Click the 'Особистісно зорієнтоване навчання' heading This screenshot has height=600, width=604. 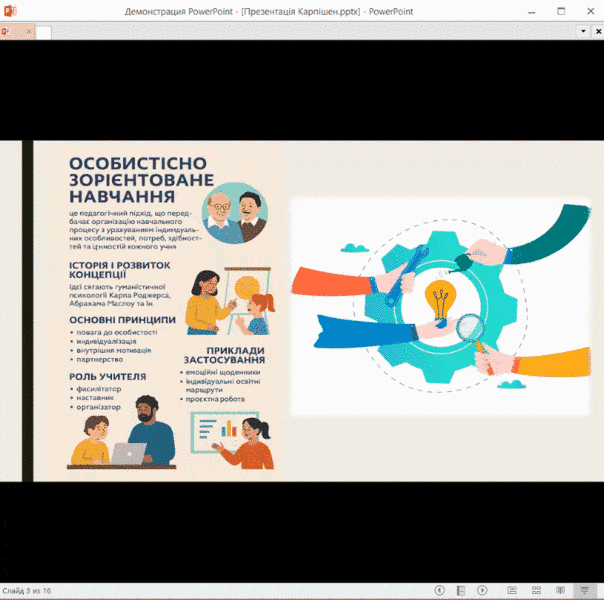(140, 179)
